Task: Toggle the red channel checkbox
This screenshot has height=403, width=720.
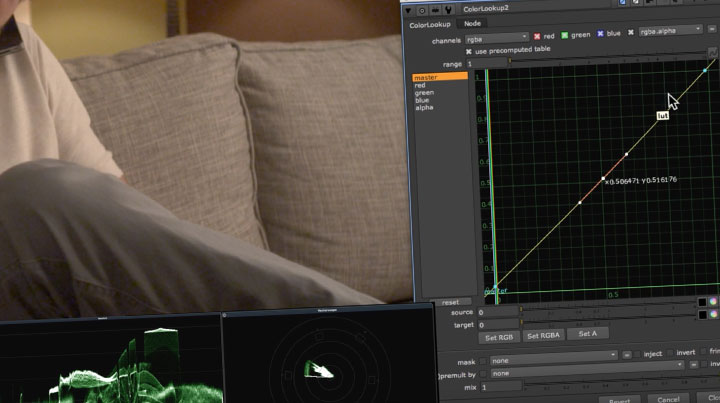Action: 537,36
